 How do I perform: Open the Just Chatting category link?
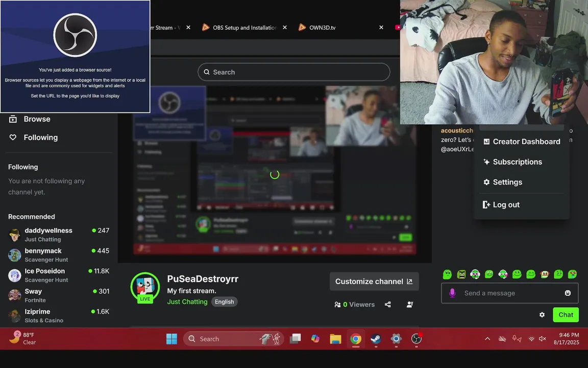click(x=187, y=302)
